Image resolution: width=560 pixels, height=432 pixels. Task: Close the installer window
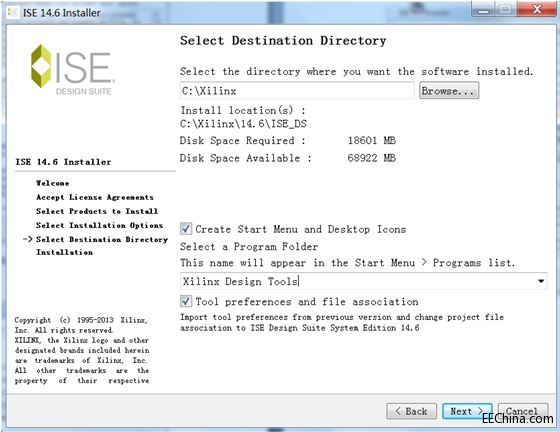537,10
